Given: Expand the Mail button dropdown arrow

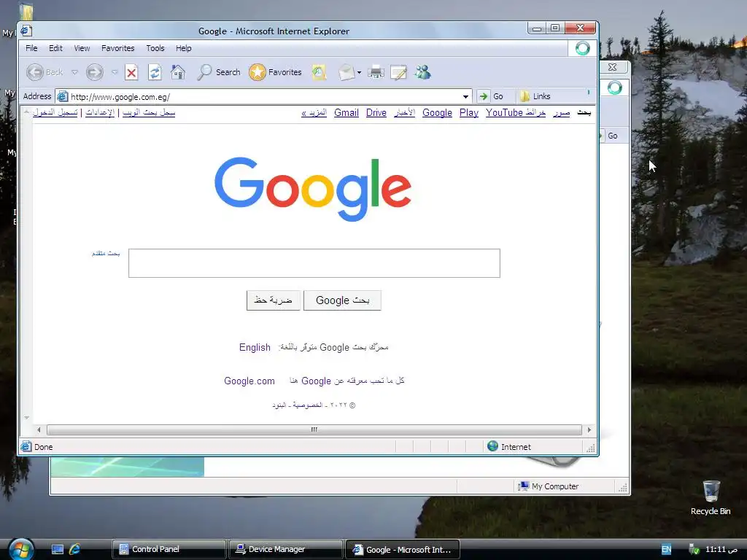Looking at the screenshot, I should 359,73.
